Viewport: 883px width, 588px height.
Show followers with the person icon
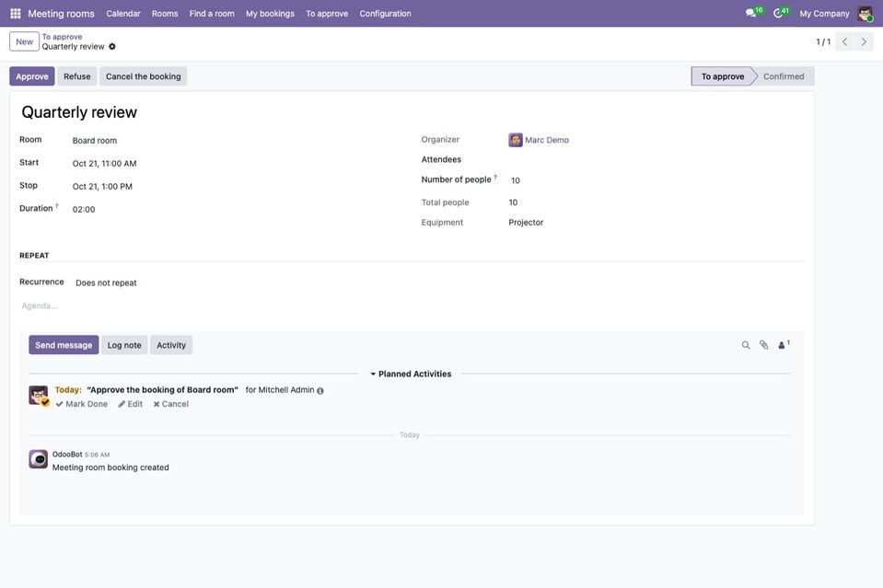pos(784,344)
